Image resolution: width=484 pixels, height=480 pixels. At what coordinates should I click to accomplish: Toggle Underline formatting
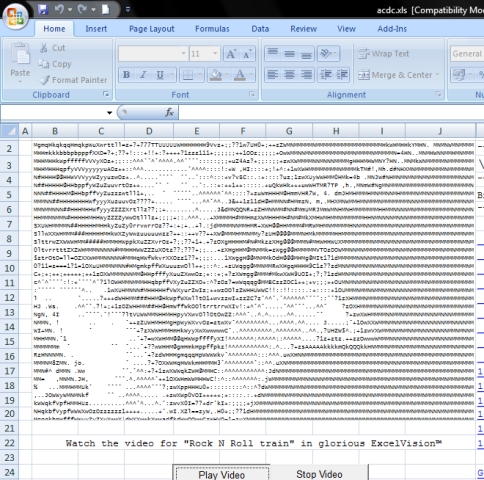click(160, 75)
